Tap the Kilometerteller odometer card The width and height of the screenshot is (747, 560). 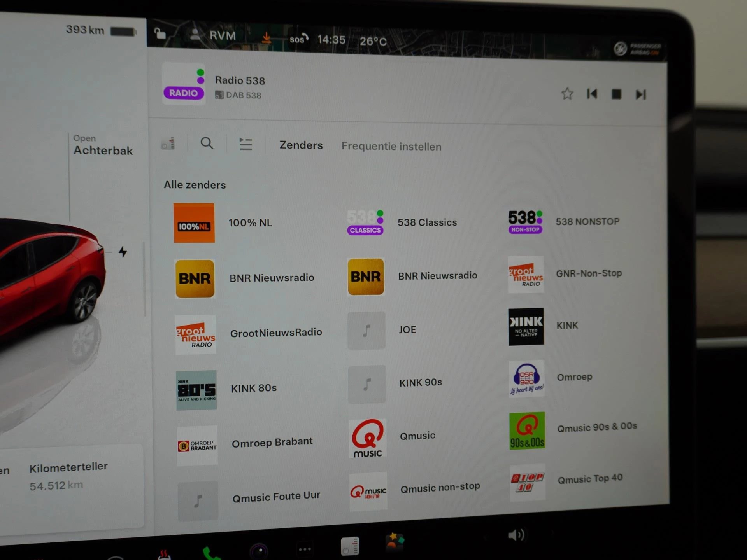68,476
